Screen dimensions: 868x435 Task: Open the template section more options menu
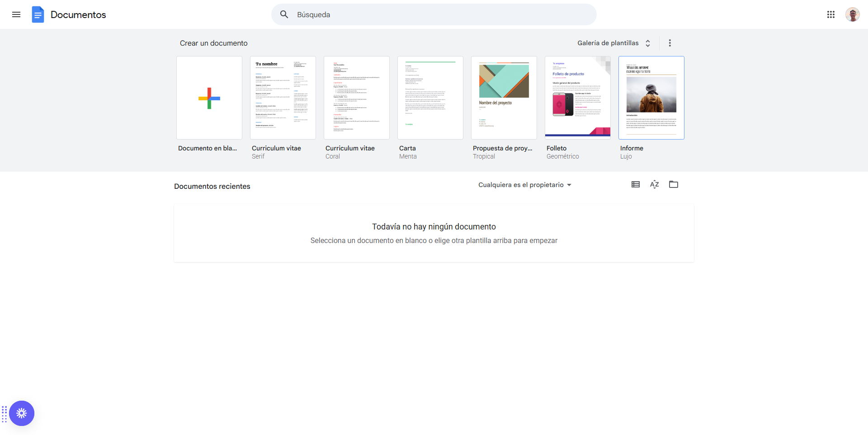pyautogui.click(x=670, y=43)
